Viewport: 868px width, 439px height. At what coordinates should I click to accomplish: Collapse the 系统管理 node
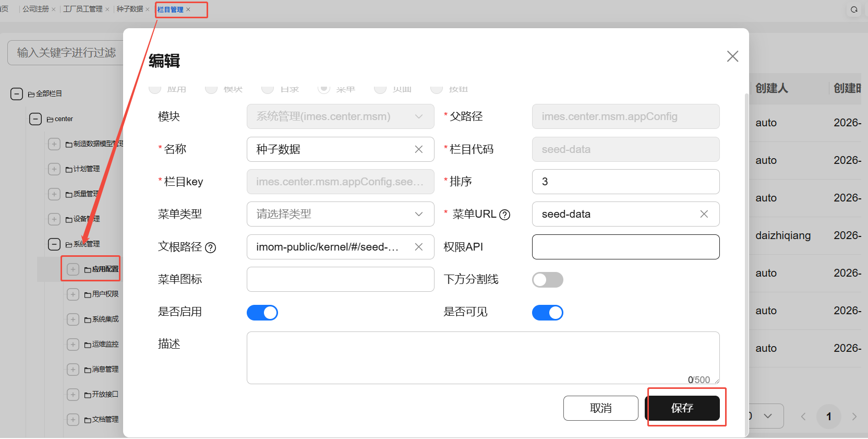[x=54, y=244]
